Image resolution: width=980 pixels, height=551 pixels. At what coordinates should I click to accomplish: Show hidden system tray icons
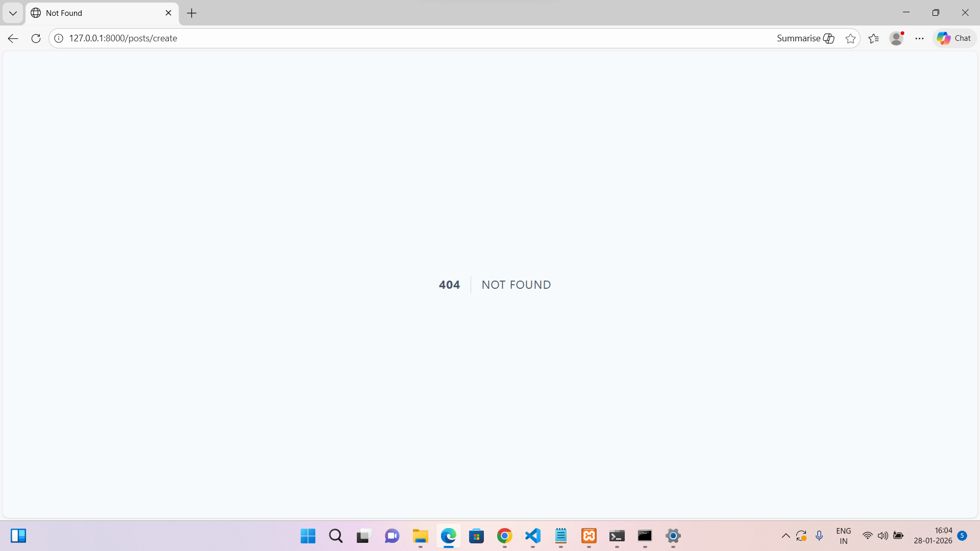786,536
